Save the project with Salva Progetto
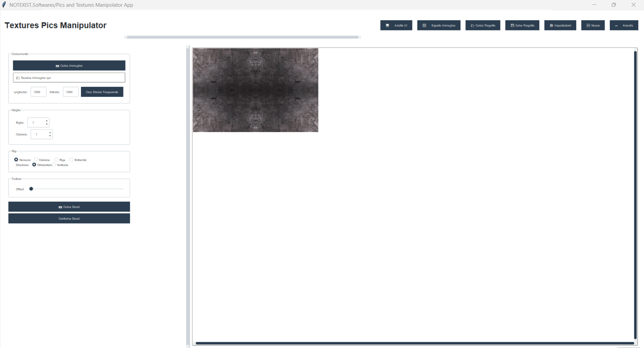The width and height of the screenshot is (644, 348). (x=522, y=25)
